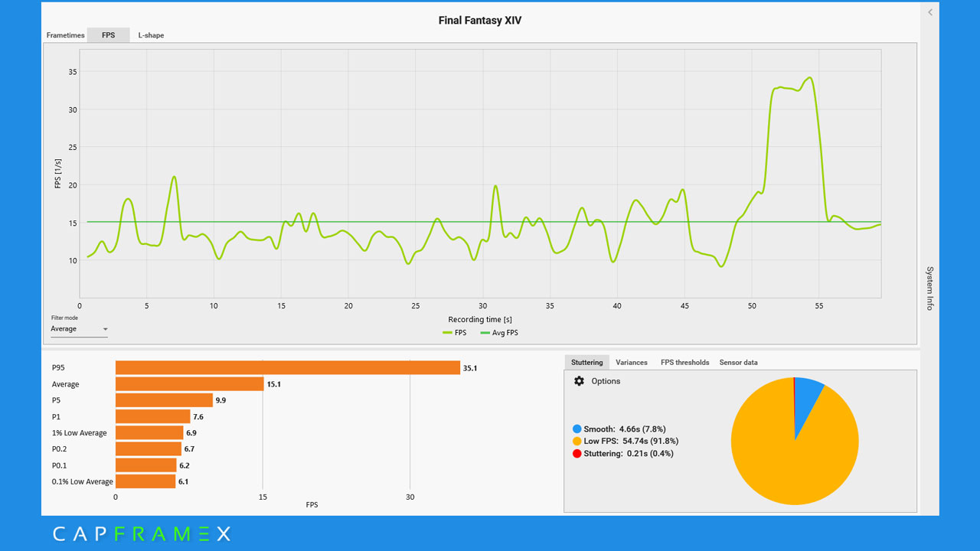
Task: Click the 1% Low Average bar
Action: click(149, 433)
